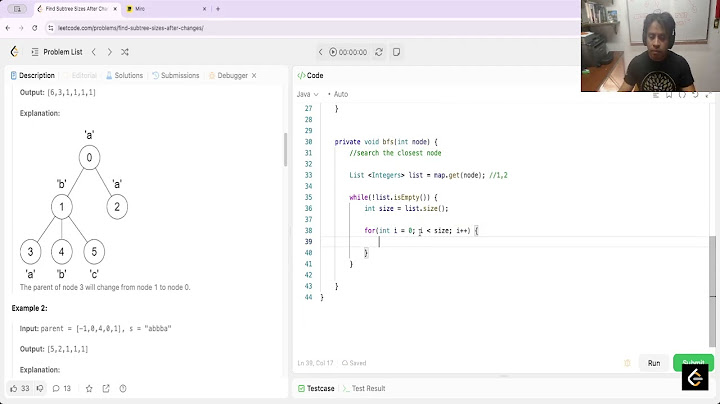Run the code with Run button
This screenshot has width=720, height=404.
pyautogui.click(x=654, y=363)
